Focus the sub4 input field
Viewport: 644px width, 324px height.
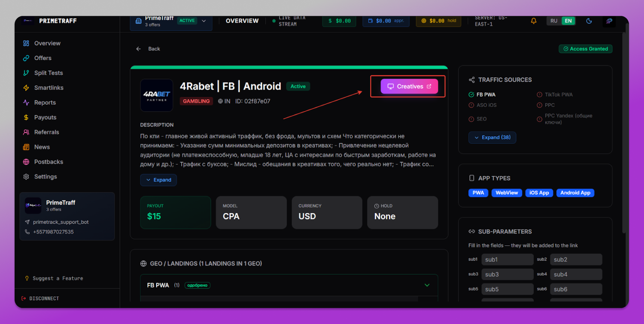(x=576, y=274)
